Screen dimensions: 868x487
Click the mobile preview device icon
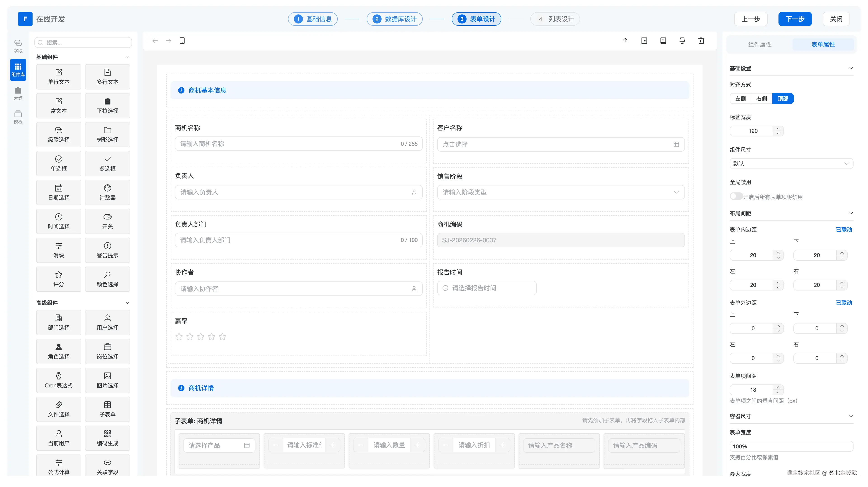[x=182, y=41]
